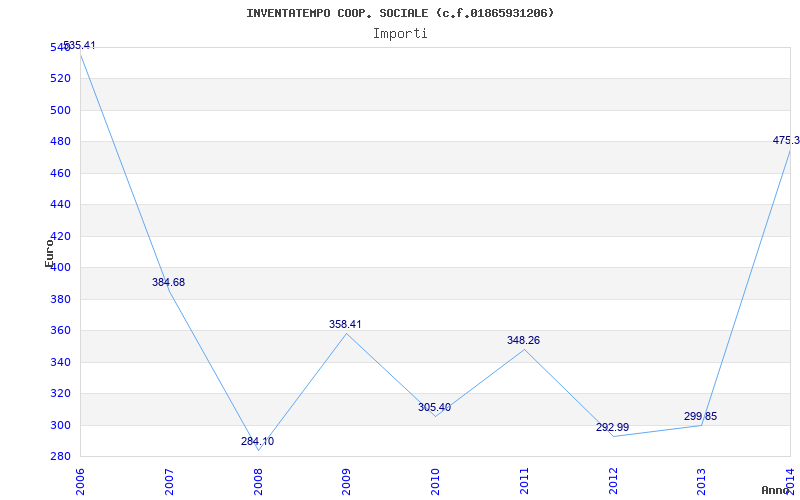Select year 2010 on the x-axis
This screenshot has height=500, width=800.
(435, 480)
